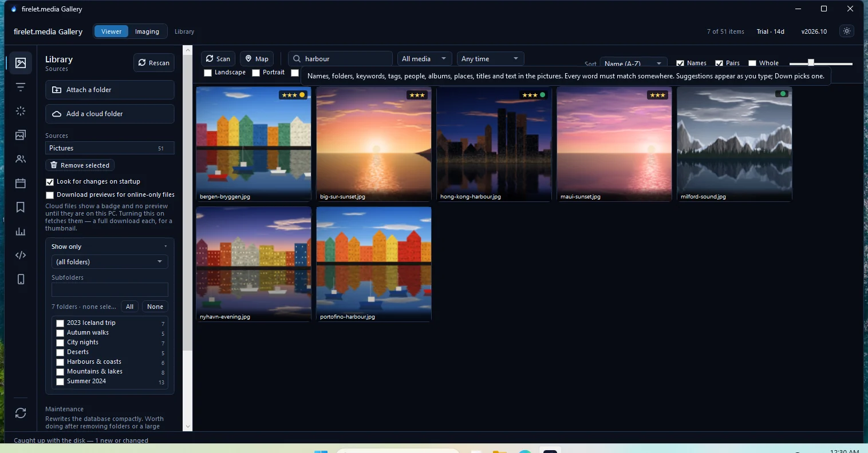The image size is (868, 453).
Task: Click the v2026.10 version label
Action: 814,31
